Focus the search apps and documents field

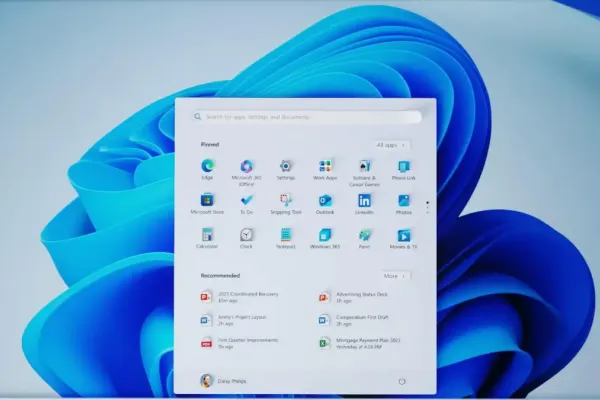pos(307,117)
